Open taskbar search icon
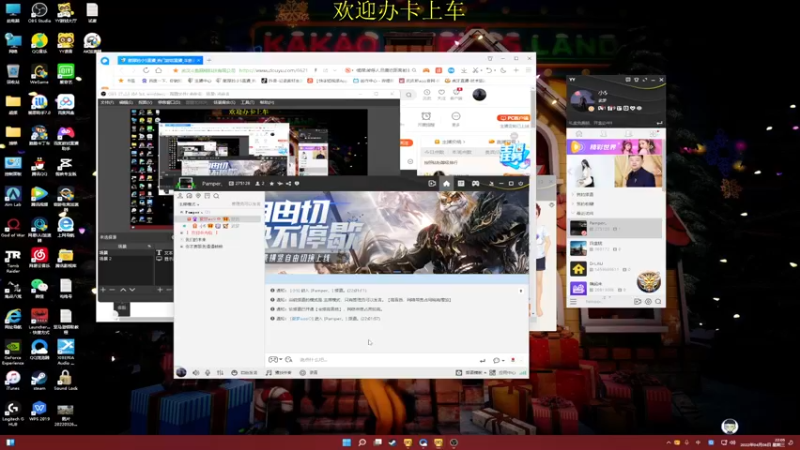The width and height of the screenshot is (800, 450). coord(362,442)
